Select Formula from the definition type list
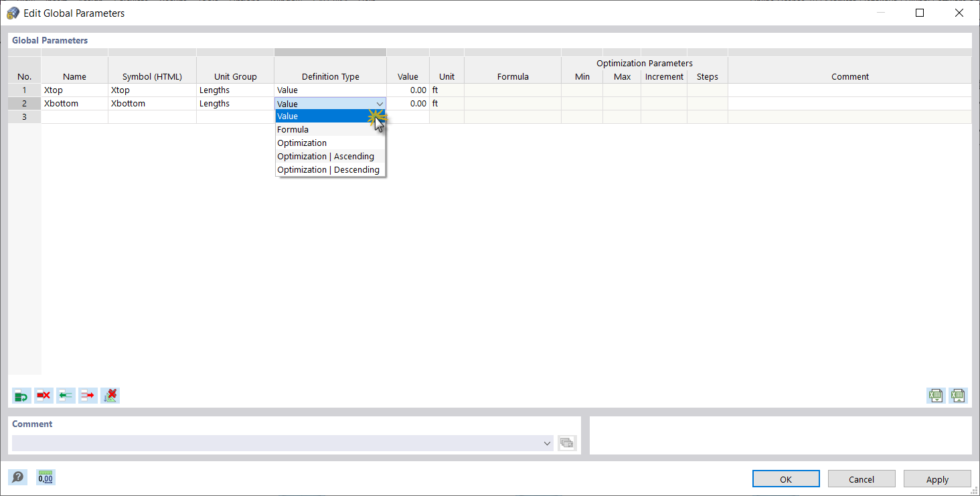The image size is (980, 496). pyautogui.click(x=293, y=129)
